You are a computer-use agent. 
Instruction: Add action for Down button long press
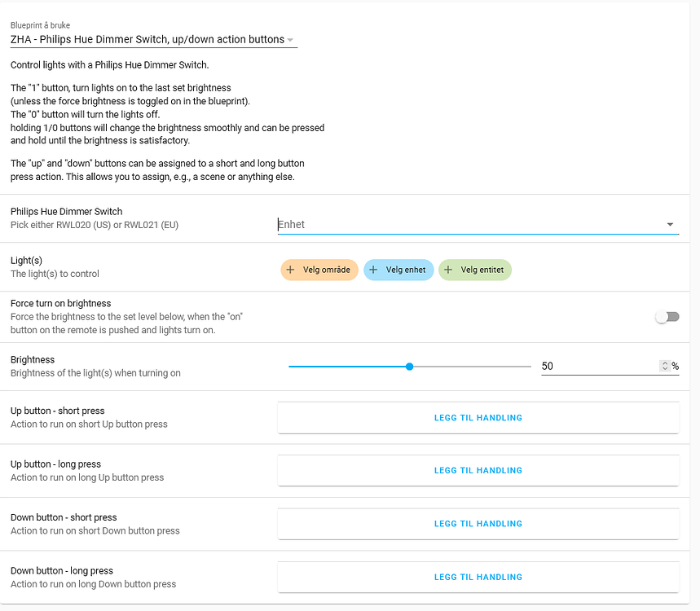click(x=478, y=577)
